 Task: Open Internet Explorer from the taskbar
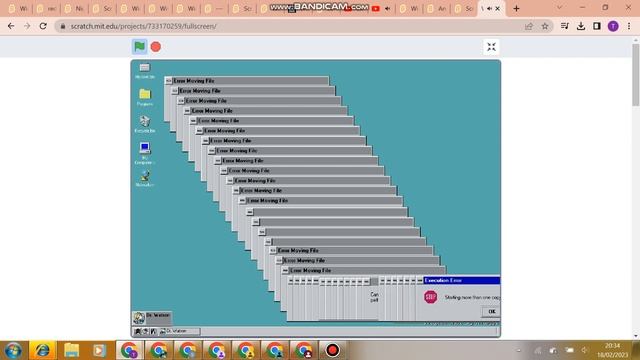pos(42,350)
